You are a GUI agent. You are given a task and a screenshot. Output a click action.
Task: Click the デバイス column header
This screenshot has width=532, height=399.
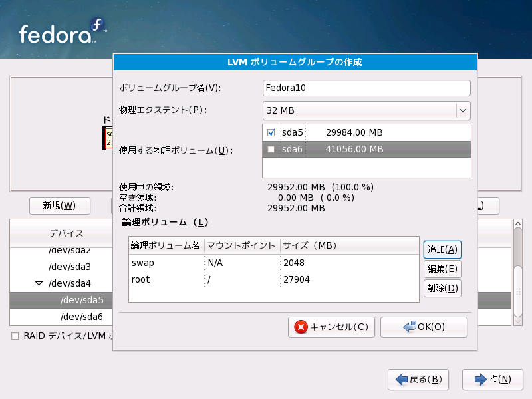(x=61, y=233)
